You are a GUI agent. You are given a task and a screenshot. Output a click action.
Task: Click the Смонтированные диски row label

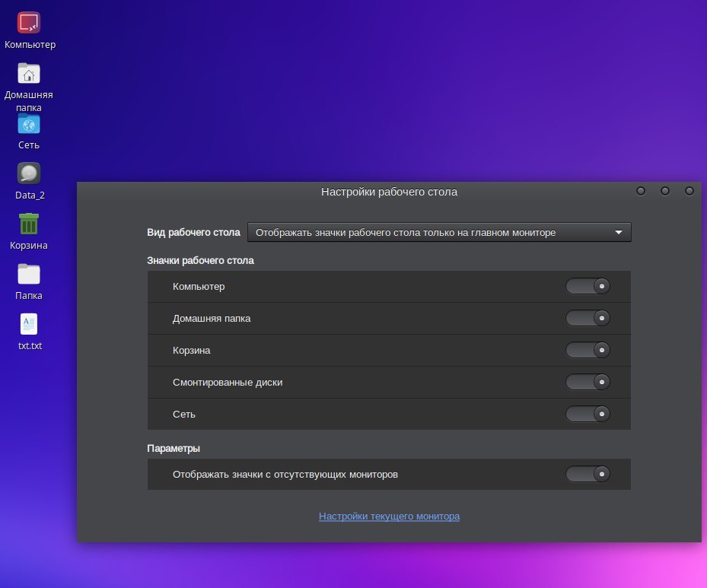point(228,383)
